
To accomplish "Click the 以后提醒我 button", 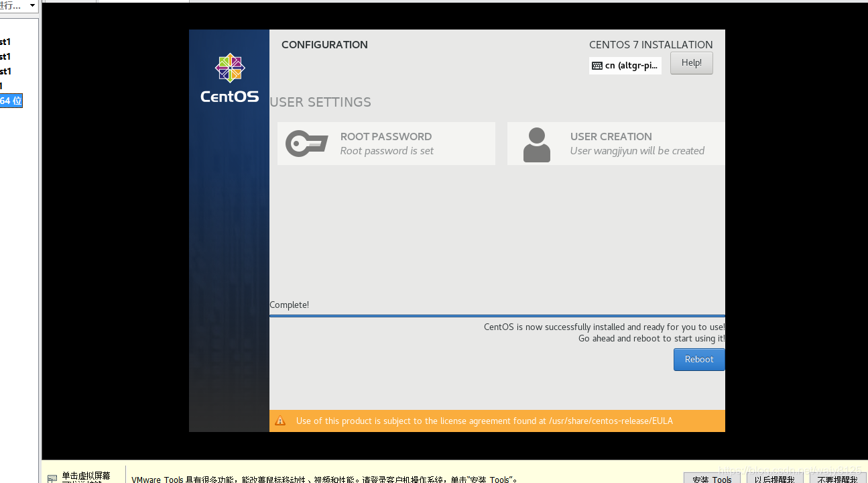I will click(774, 478).
